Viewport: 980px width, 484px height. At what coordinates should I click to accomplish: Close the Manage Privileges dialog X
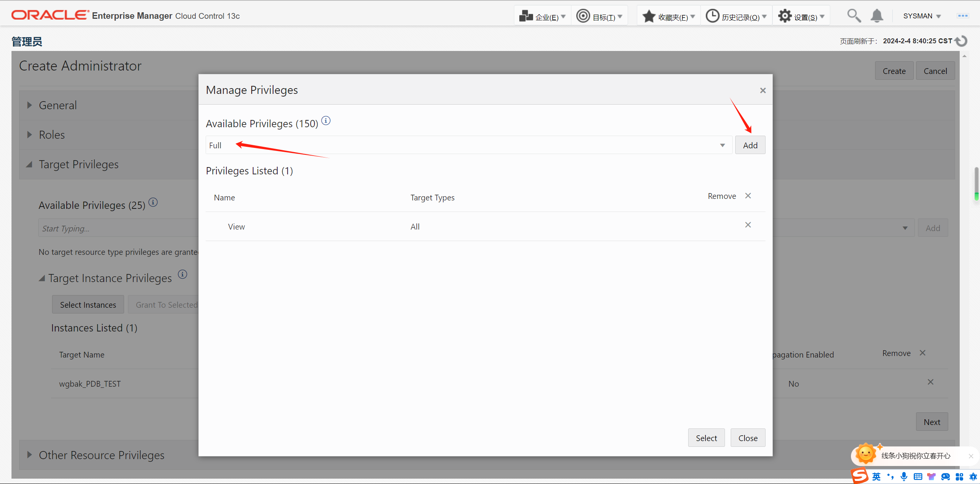pos(762,90)
